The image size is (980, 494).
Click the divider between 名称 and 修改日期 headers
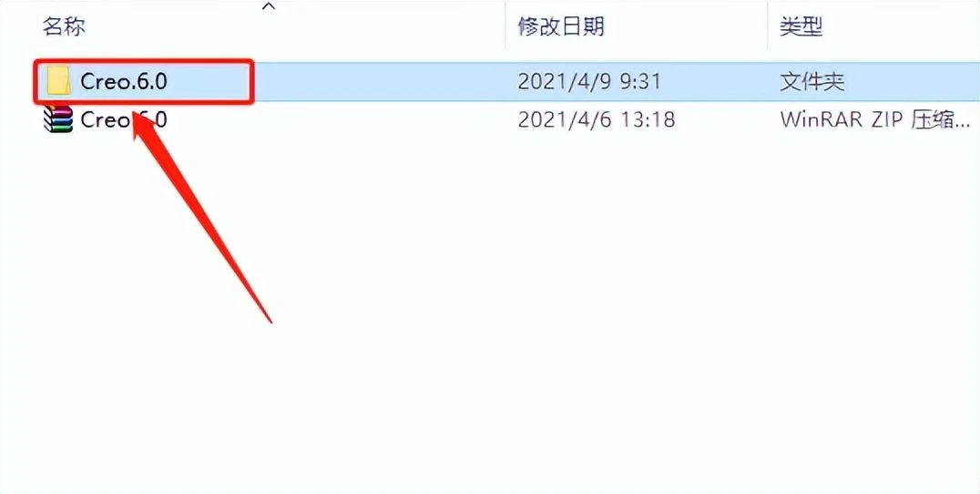click(x=505, y=25)
